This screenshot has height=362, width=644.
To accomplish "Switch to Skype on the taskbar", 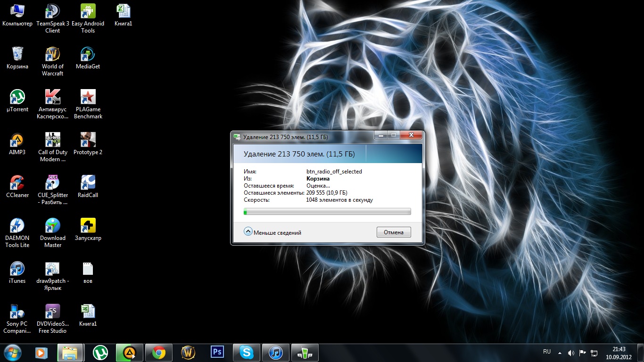I will (x=246, y=352).
